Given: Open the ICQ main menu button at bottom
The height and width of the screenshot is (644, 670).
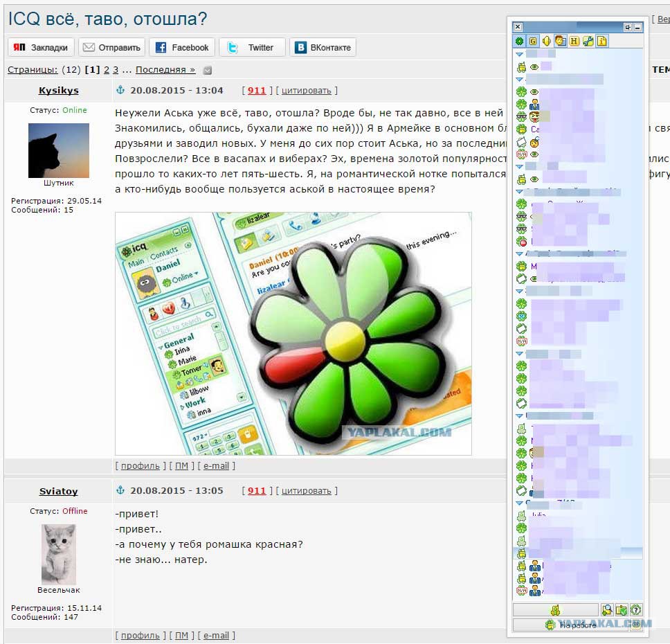Looking at the screenshot, I should click(555, 610).
